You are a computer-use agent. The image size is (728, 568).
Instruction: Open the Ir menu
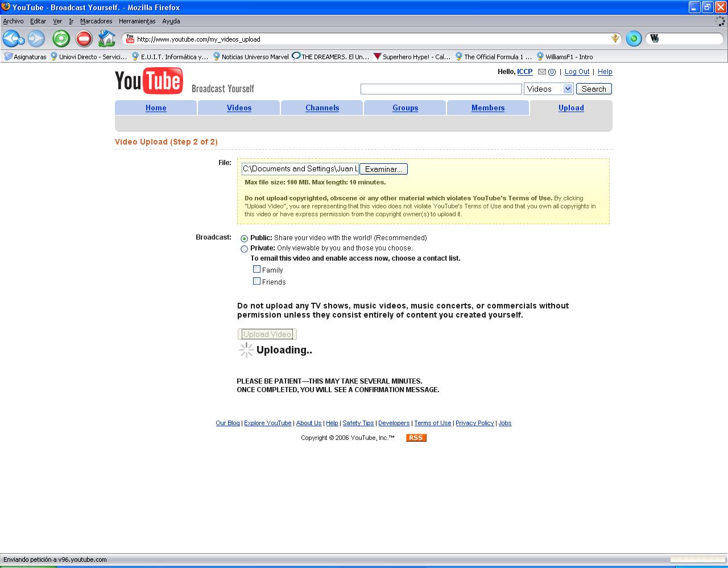71,21
